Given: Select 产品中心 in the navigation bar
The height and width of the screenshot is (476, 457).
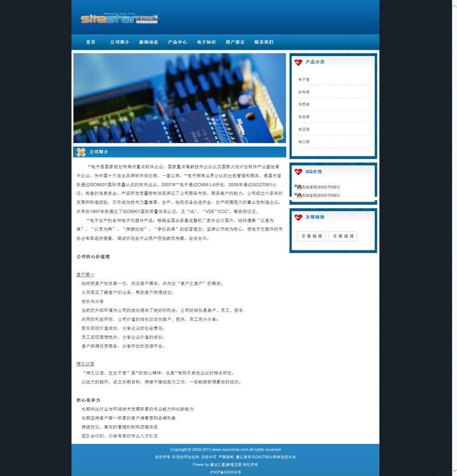Looking at the screenshot, I should 177,42.
